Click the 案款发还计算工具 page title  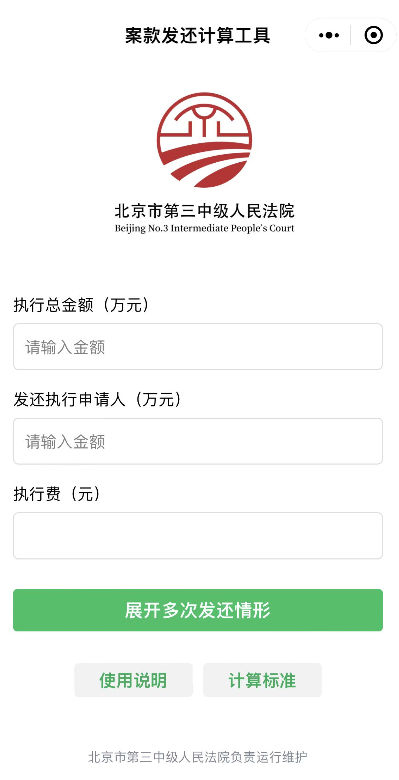click(198, 36)
